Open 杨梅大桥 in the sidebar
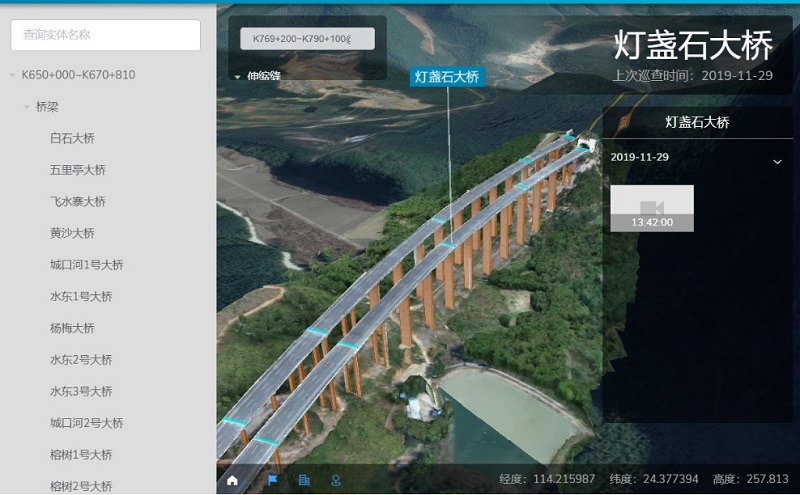This screenshot has height=495, width=800. 72,328
